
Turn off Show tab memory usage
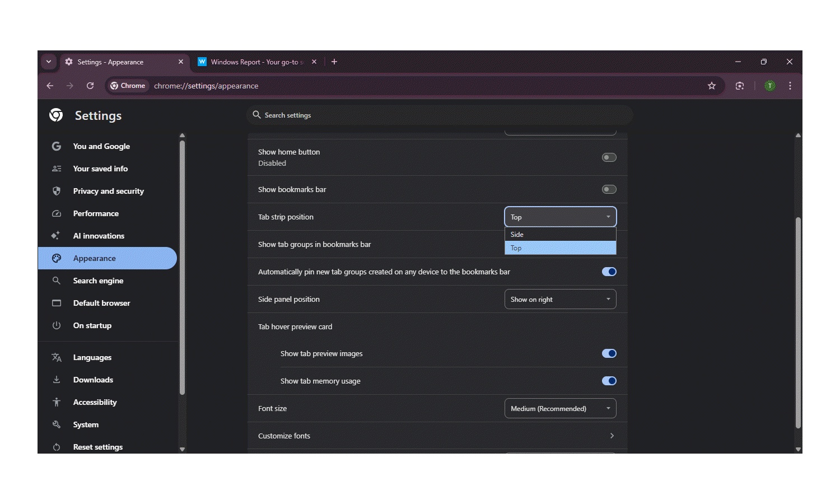coord(609,381)
